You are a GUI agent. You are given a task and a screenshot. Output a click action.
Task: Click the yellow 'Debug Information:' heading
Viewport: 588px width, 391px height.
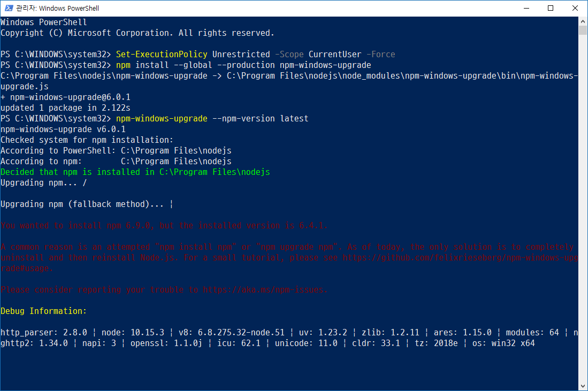pyautogui.click(x=43, y=311)
